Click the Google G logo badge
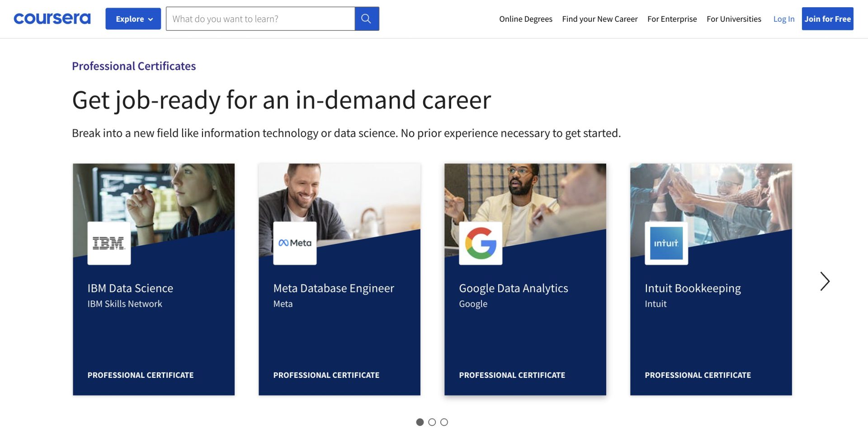The height and width of the screenshot is (434, 868). pyautogui.click(x=481, y=243)
